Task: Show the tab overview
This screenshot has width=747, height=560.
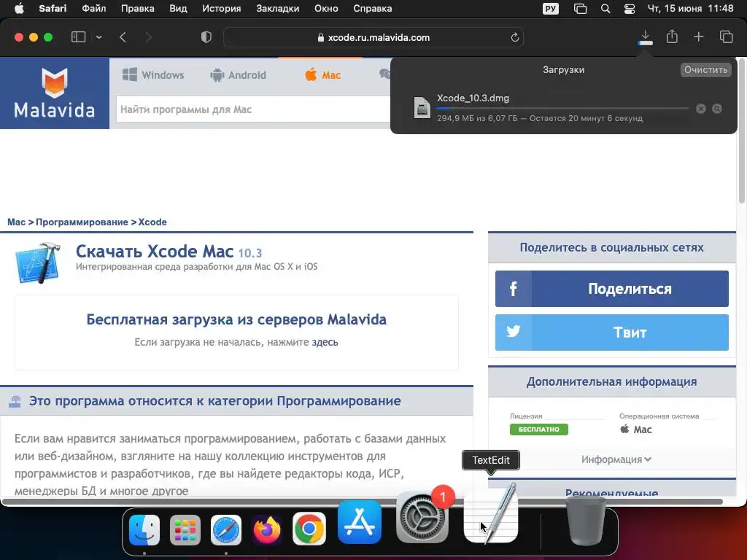Action: point(726,36)
